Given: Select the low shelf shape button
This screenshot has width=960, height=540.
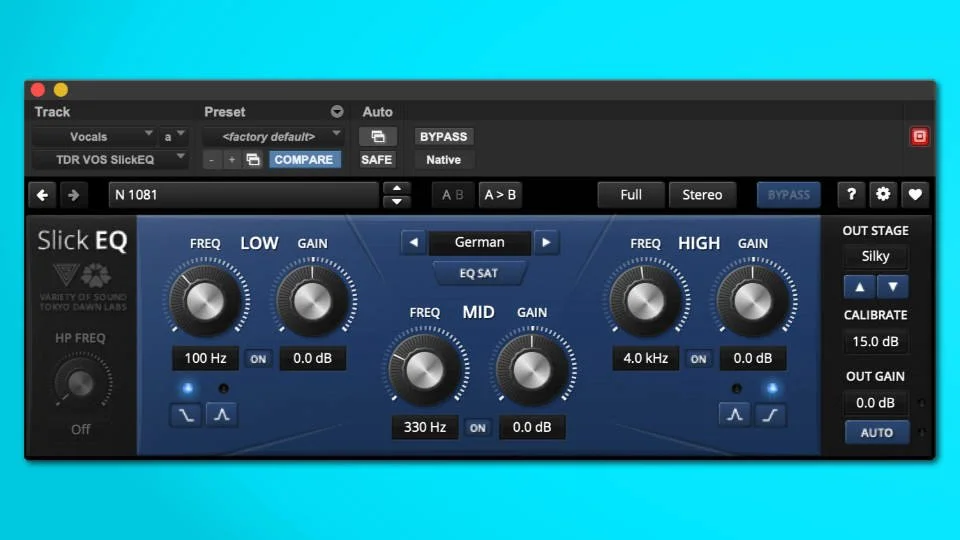Looking at the screenshot, I should click(186, 415).
